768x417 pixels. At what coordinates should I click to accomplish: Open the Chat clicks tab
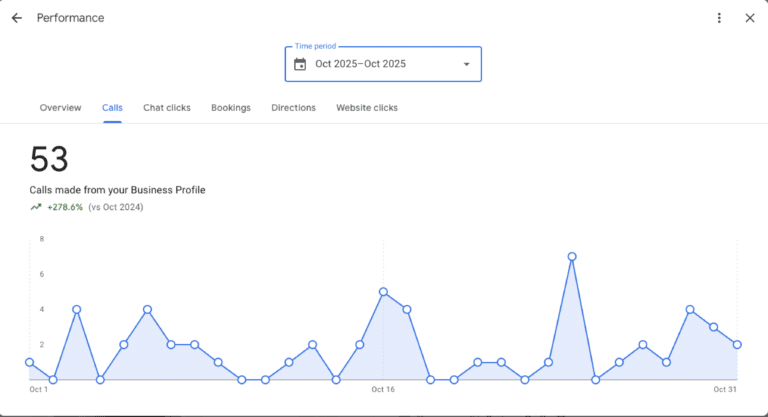click(166, 107)
